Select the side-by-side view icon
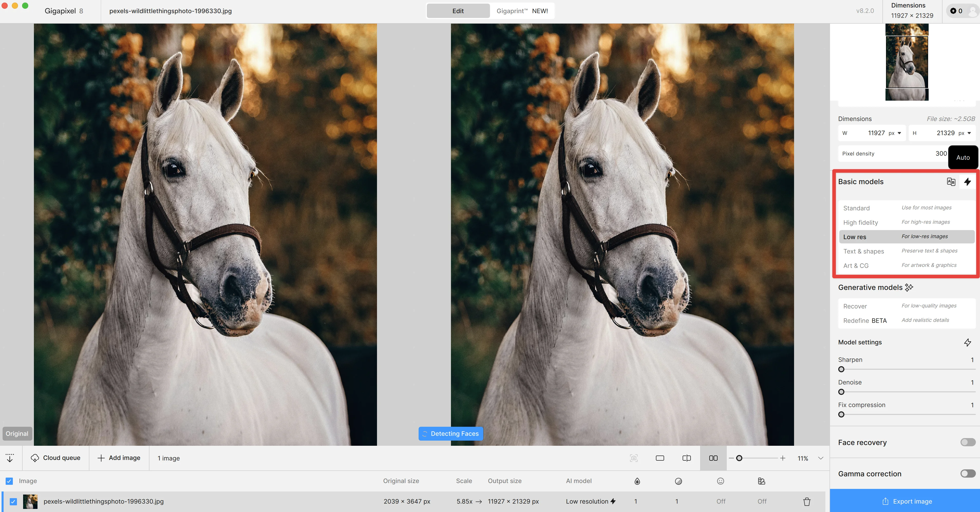 [x=713, y=458]
